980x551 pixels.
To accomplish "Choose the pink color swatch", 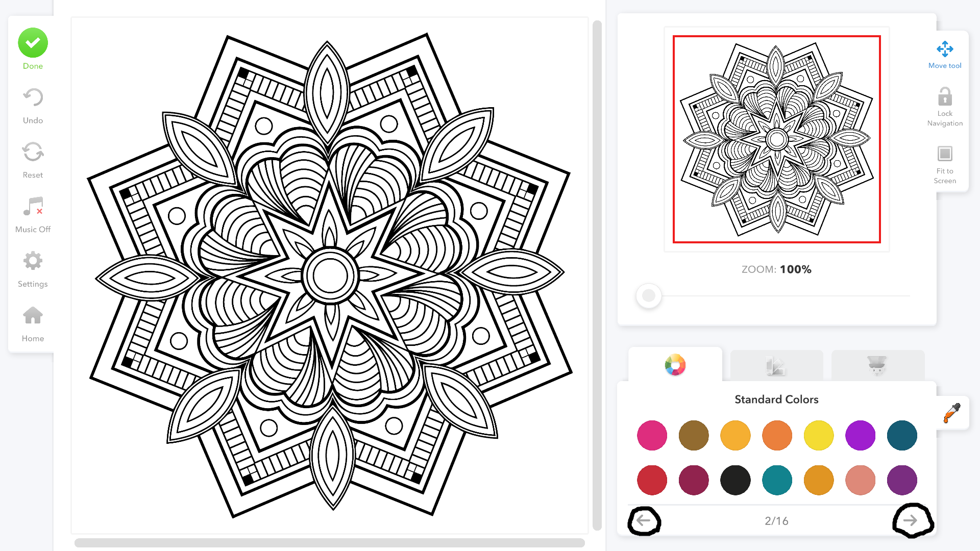I will pyautogui.click(x=652, y=436).
